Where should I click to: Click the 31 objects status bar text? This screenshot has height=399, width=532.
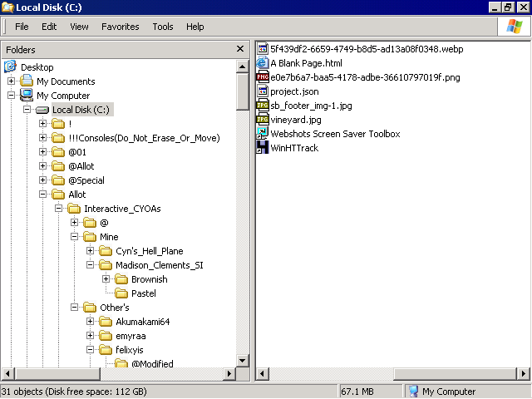(74, 392)
